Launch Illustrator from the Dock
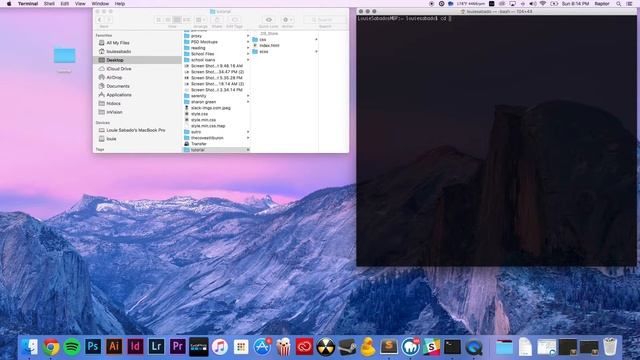The height and width of the screenshot is (360, 640). (114, 347)
